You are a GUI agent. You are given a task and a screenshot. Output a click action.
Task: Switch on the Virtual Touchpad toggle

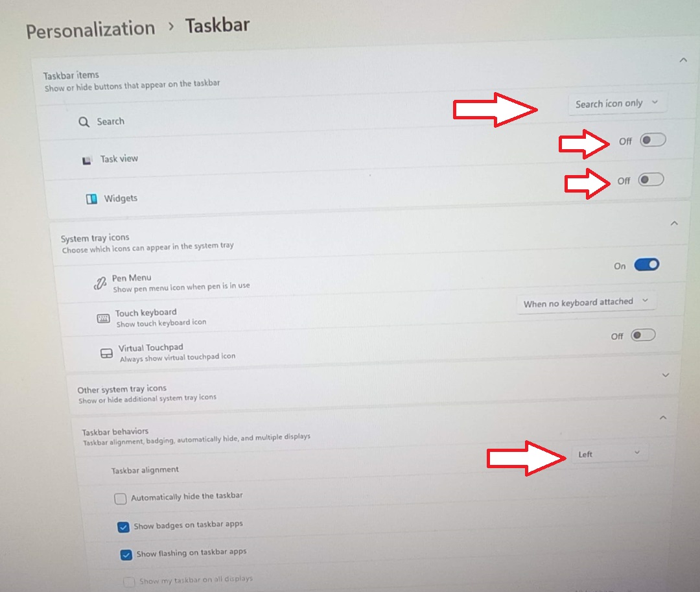(643, 335)
